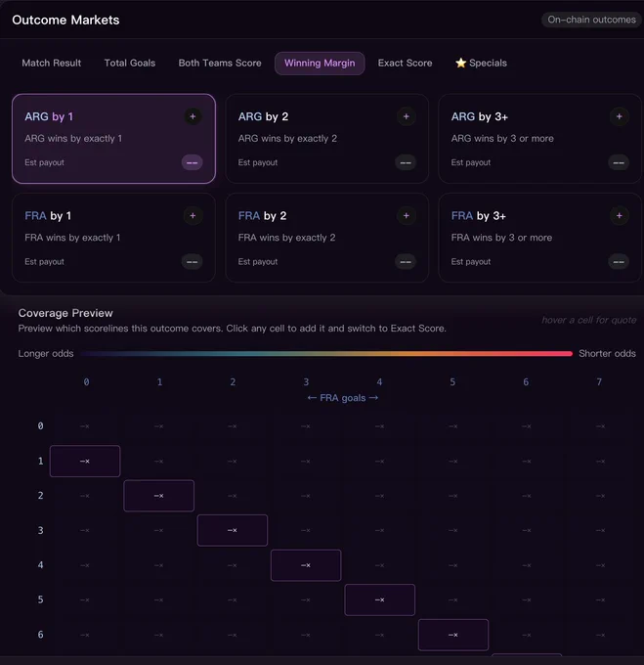Click the On-chain outcomes badge
Screen dimensions: 644x665
point(591,20)
